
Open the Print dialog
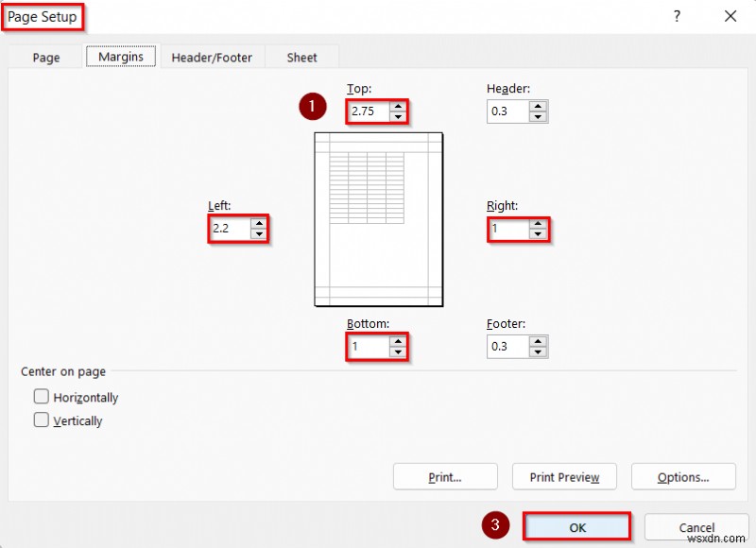(444, 476)
